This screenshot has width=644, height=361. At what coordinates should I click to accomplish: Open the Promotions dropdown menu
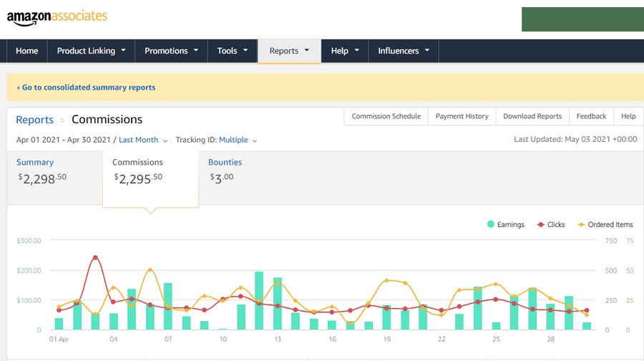pos(171,51)
